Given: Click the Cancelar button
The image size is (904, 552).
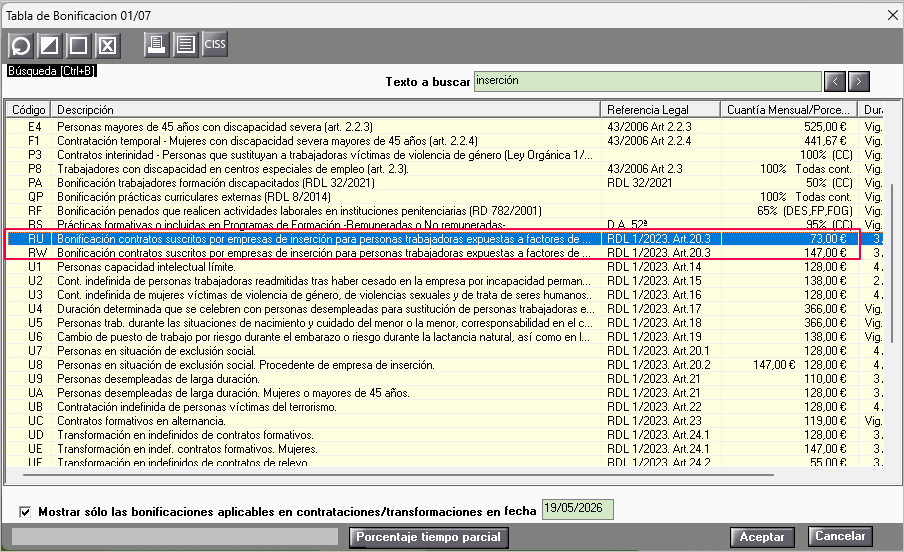Looking at the screenshot, I should click(x=840, y=536).
